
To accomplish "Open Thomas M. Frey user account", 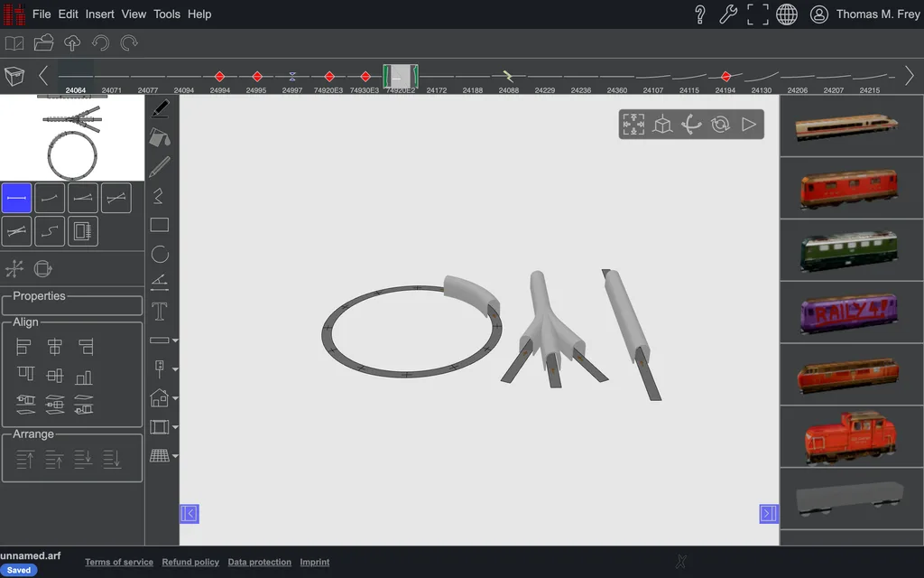I will (x=864, y=14).
